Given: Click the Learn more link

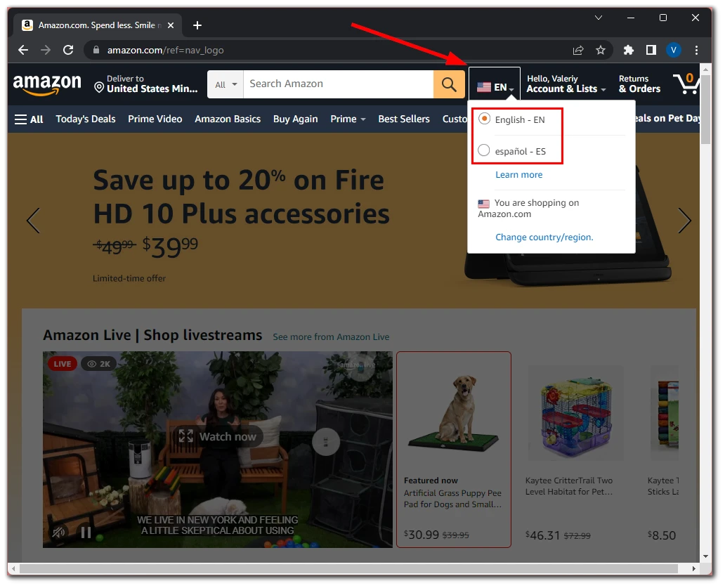Looking at the screenshot, I should [x=518, y=175].
